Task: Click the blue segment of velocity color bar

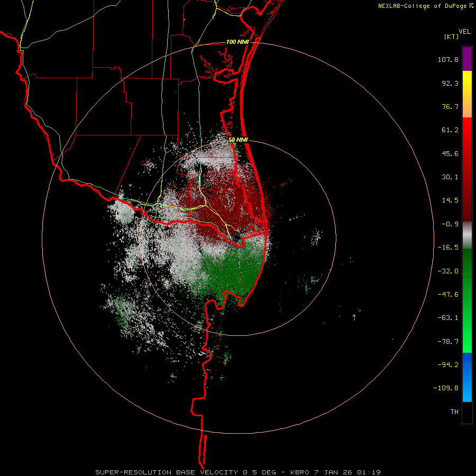Action: (467, 377)
